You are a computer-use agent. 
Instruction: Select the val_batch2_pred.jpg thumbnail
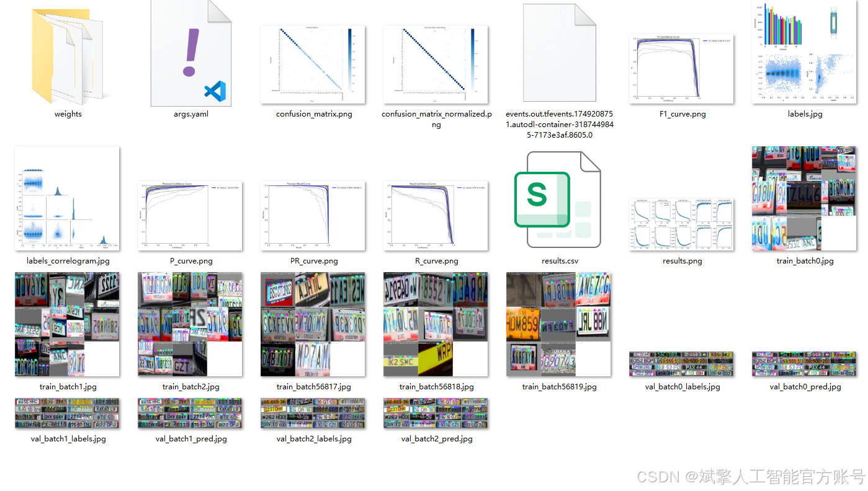[x=436, y=414]
